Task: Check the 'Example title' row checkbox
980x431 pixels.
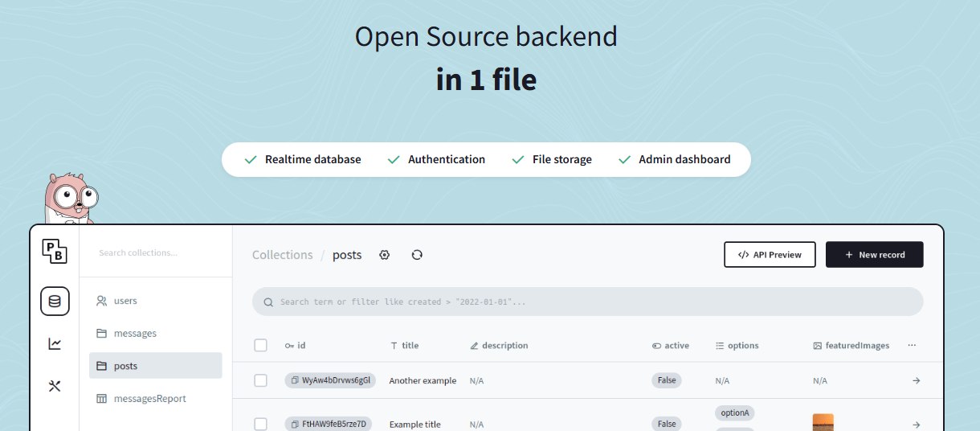Action: click(260, 424)
